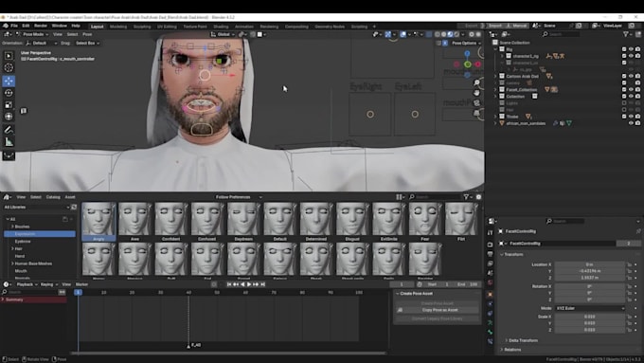Open asset browser filter funnel icon
Viewport: 644px width, 363px height.
tap(466, 197)
